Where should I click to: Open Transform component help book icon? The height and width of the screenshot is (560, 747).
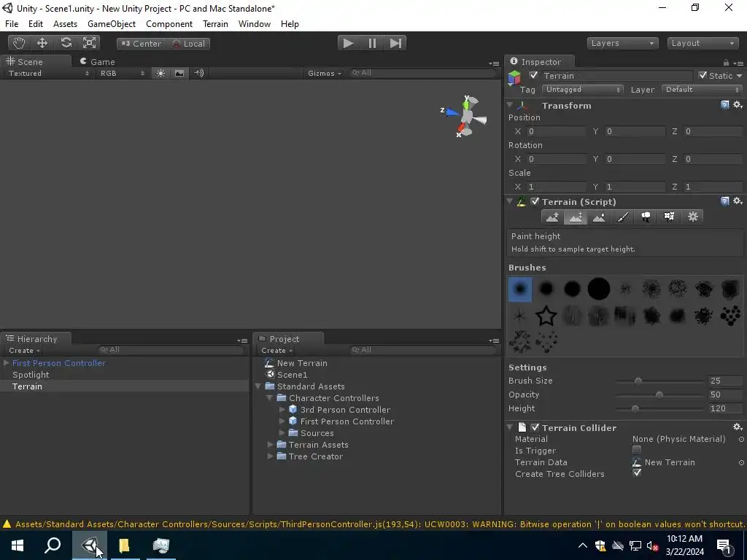coord(724,105)
